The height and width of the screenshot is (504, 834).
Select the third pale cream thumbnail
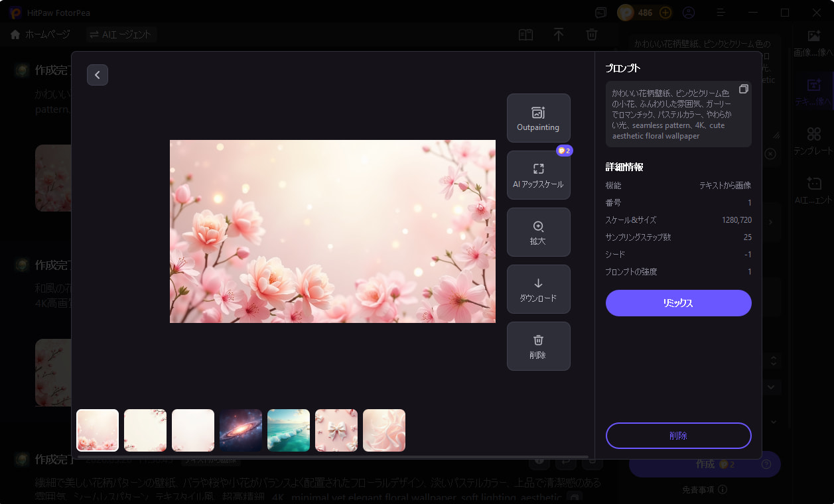pyautogui.click(x=193, y=430)
